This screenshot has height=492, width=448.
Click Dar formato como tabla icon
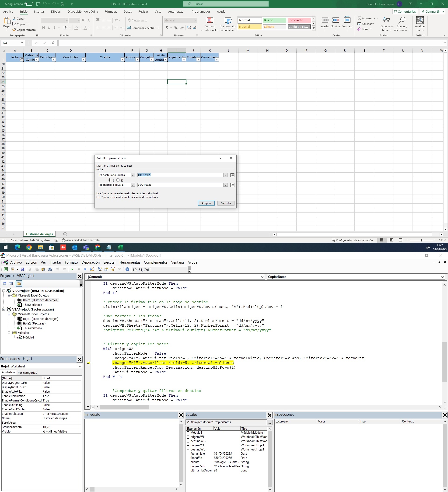pos(227,24)
